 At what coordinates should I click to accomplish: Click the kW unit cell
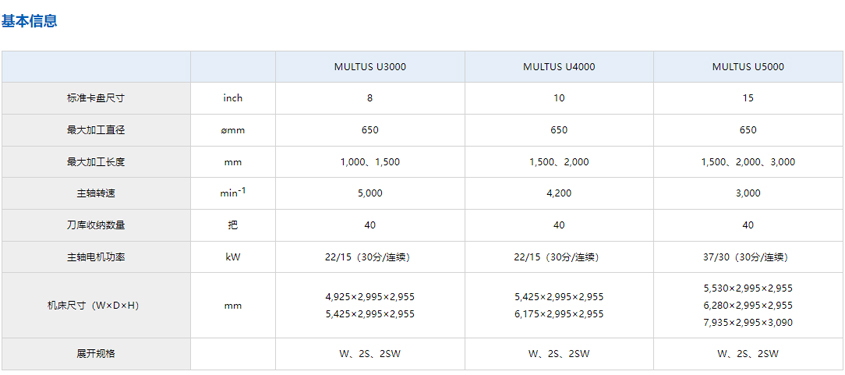click(233, 257)
